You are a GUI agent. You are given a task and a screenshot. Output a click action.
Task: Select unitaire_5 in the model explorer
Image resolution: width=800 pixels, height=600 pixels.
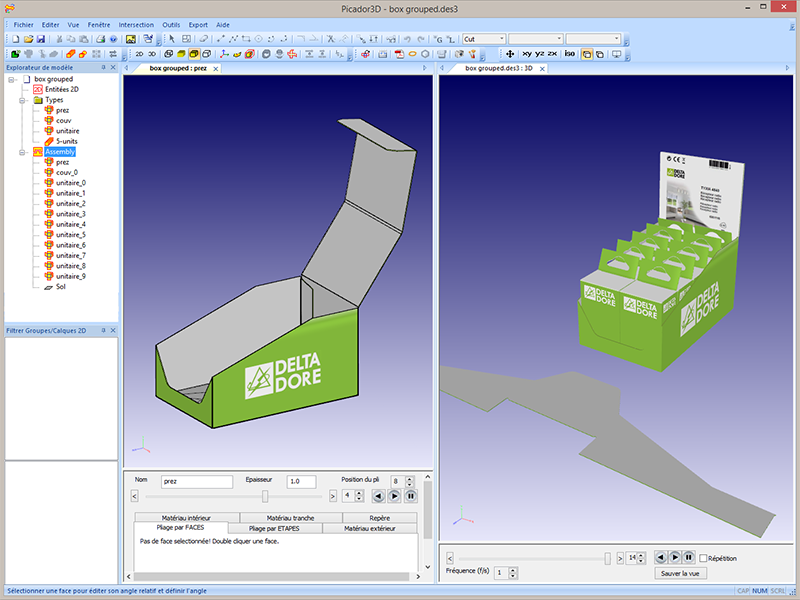click(70, 235)
